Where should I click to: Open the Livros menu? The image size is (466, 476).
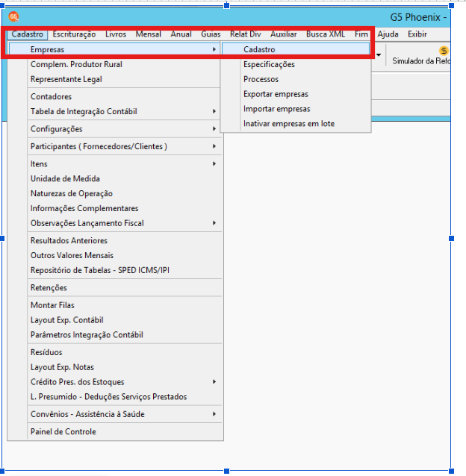click(116, 34)
